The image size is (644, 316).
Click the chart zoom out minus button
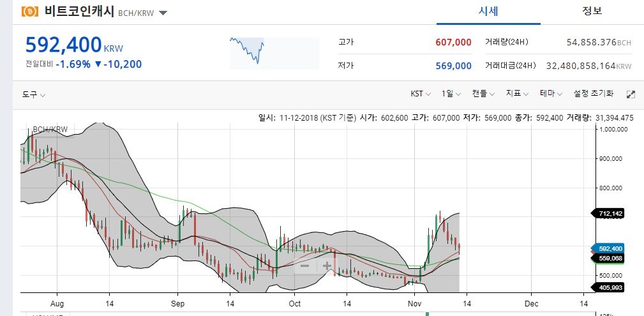[x=304, y=266]
